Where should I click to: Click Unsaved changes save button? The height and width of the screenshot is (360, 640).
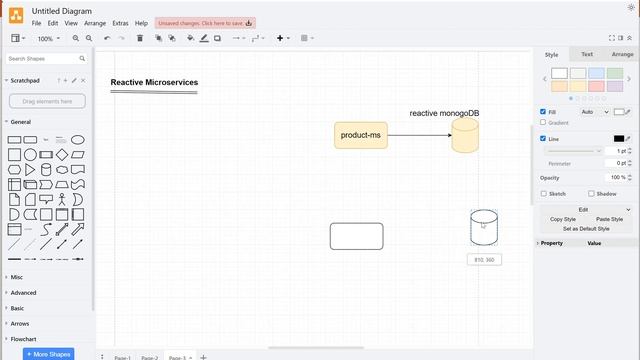205,23
